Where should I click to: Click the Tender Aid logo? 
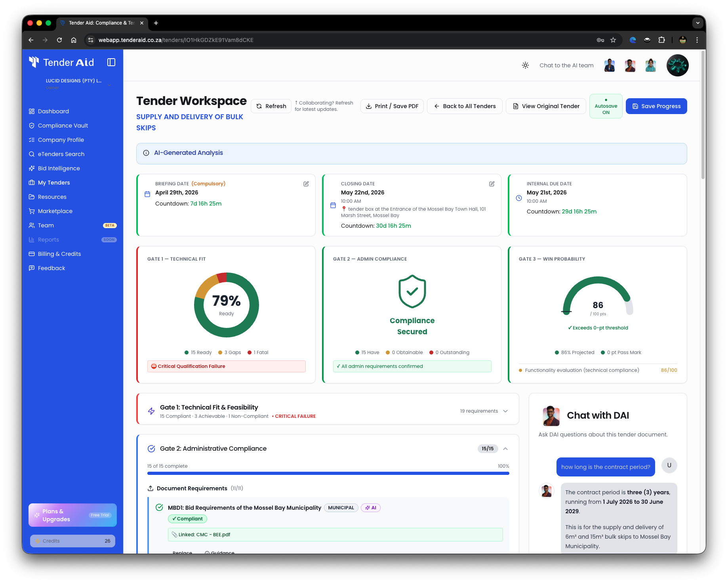61,62
